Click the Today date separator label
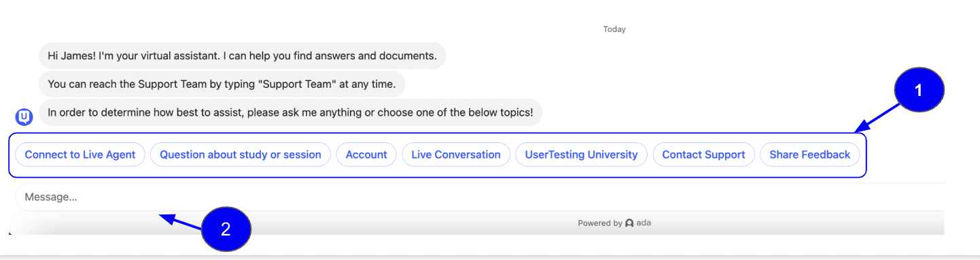Screen dimensions: 980x260 (x=614, y=29)
